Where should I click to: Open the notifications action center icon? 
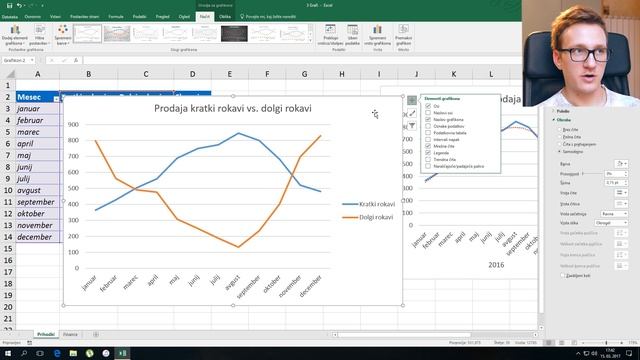click(629, 353)
